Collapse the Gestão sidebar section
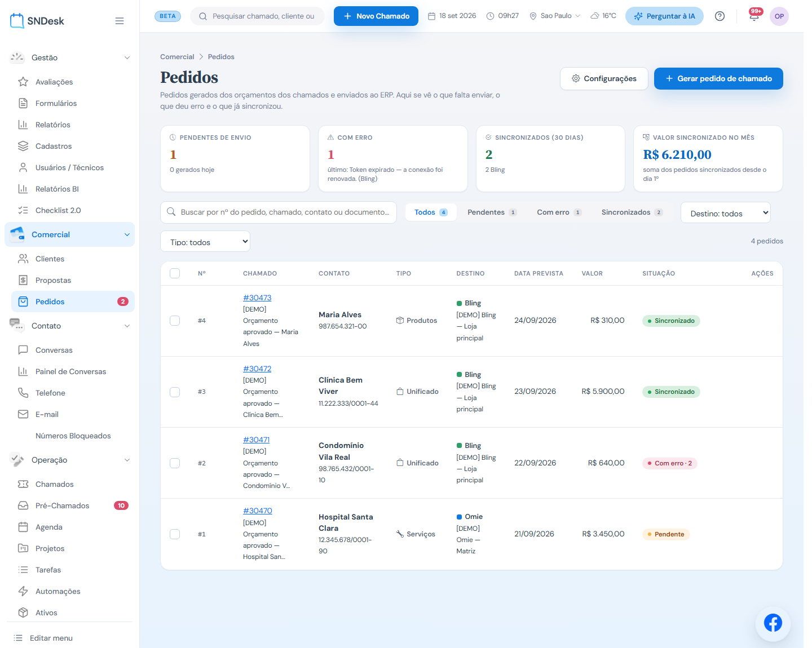The width and height of the screenshot is (812, 648). (x=127, y=57)
